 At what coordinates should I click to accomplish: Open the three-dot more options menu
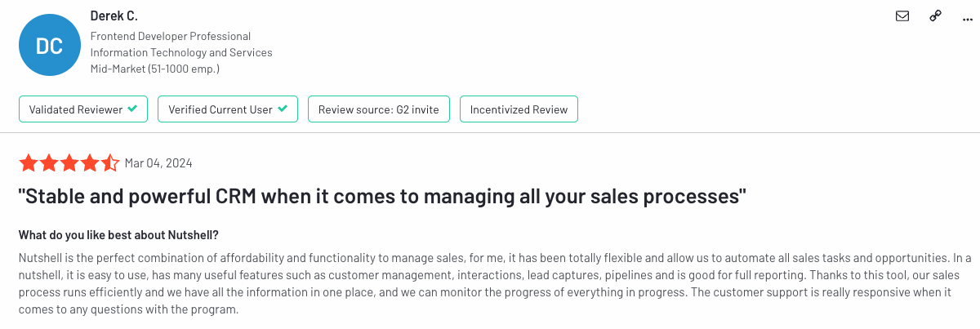[969, 16]
